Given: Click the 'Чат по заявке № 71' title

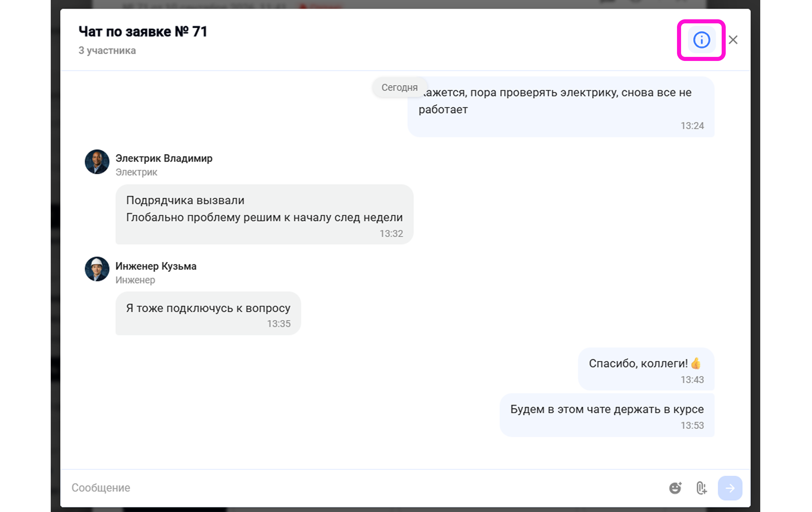Looking at the screenshot, I should [143, 31].
